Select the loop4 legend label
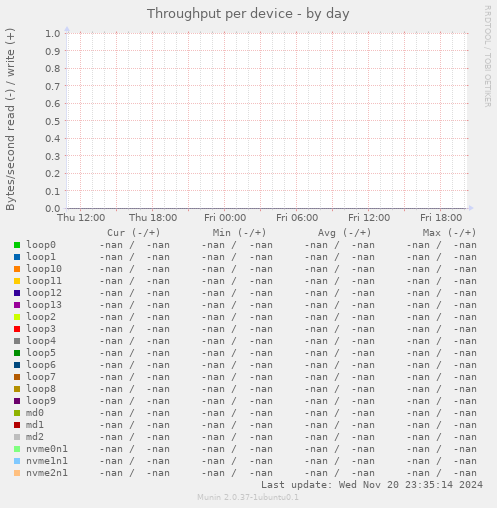497x508 pixels. point(41,341)
